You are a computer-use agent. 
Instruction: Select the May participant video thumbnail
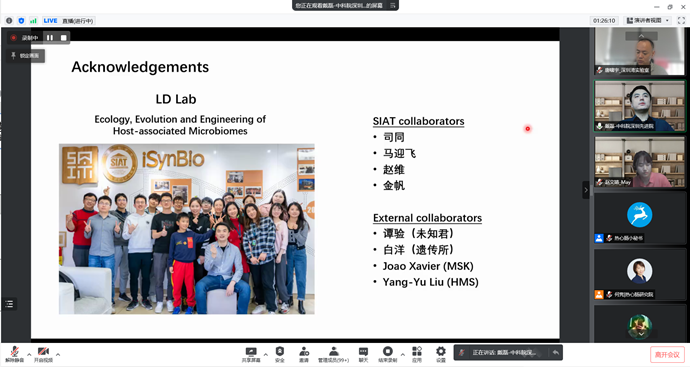pos(639,162)
